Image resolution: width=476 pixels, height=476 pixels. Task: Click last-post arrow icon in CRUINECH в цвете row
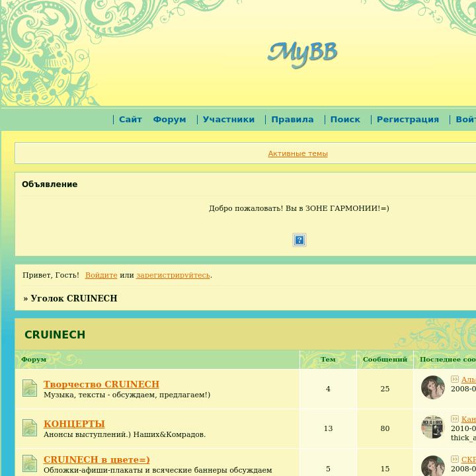(455, 459)
